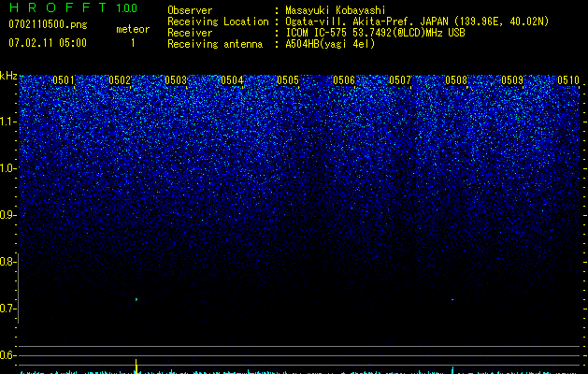
Task: Select the filename 0702110500.png
Action: click(x=48, y=25)
